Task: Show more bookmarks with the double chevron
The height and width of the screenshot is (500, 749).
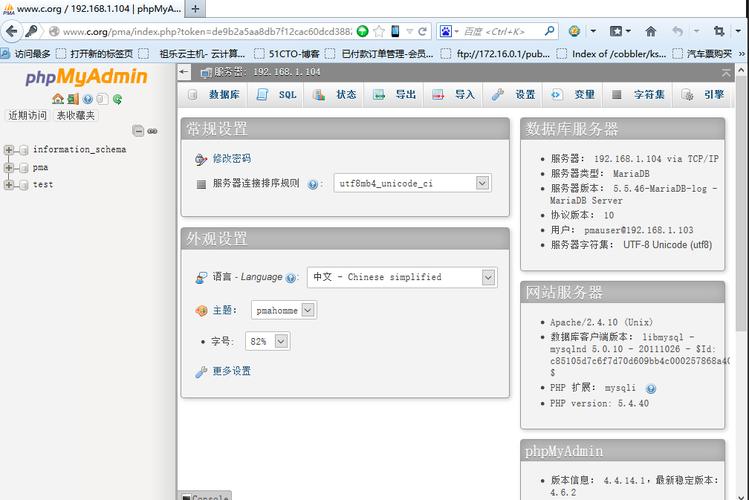Action: tap(741, 54)
